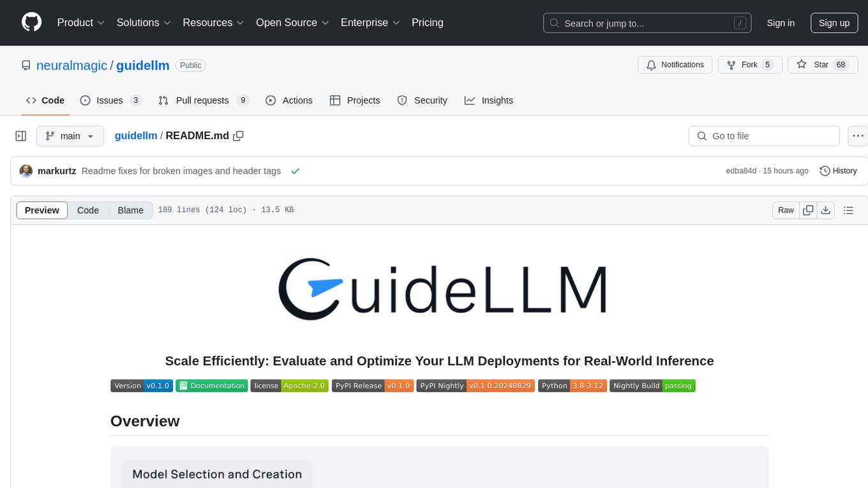
Task: Open the Raw file view
Action: [786, 210]
